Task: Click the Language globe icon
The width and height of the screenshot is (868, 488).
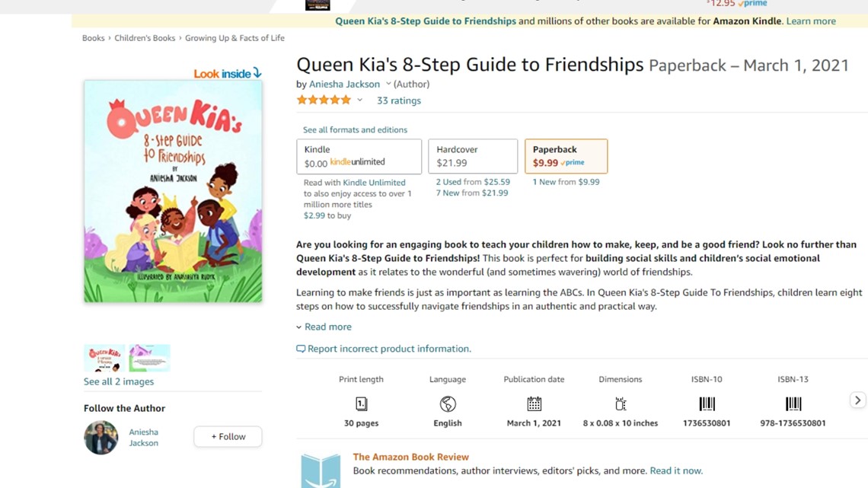Action: [447, 403]
